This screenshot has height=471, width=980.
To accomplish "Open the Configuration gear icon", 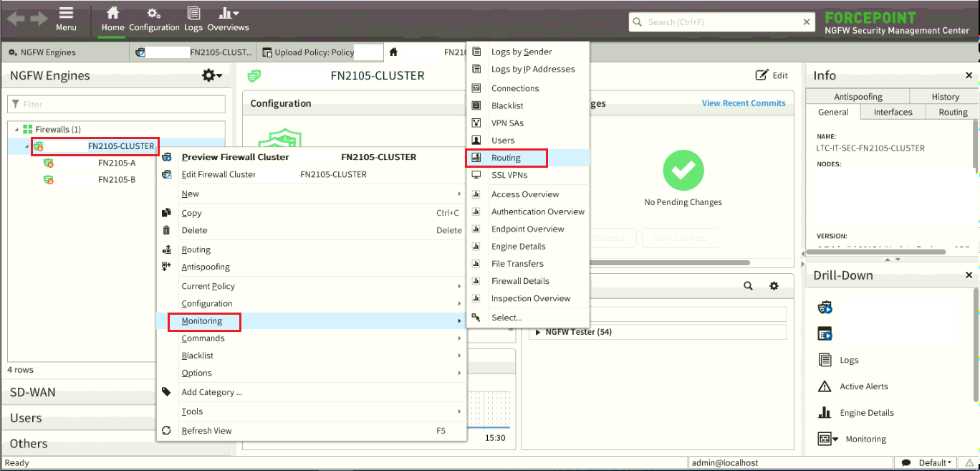I will pyautogui.click(x=153, y=14).
